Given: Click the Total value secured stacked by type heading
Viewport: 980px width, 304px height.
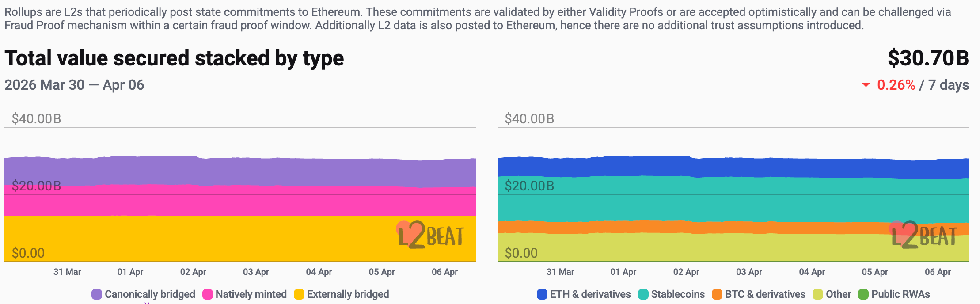Looking at the screenshot, I should pyautogui.click(x=174, y=58).
